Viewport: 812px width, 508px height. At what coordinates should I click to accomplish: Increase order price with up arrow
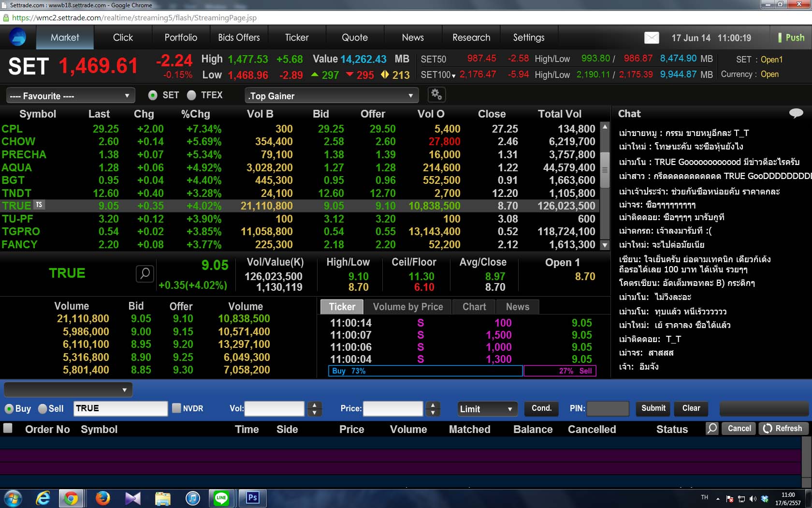pyautogui.click(x=433, y=405)
